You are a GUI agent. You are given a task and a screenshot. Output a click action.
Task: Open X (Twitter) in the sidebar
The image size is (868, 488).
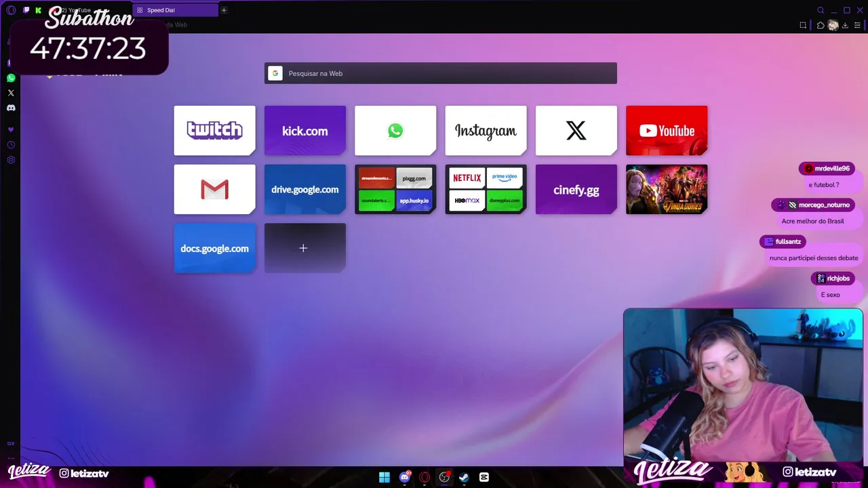pos(11,93)
